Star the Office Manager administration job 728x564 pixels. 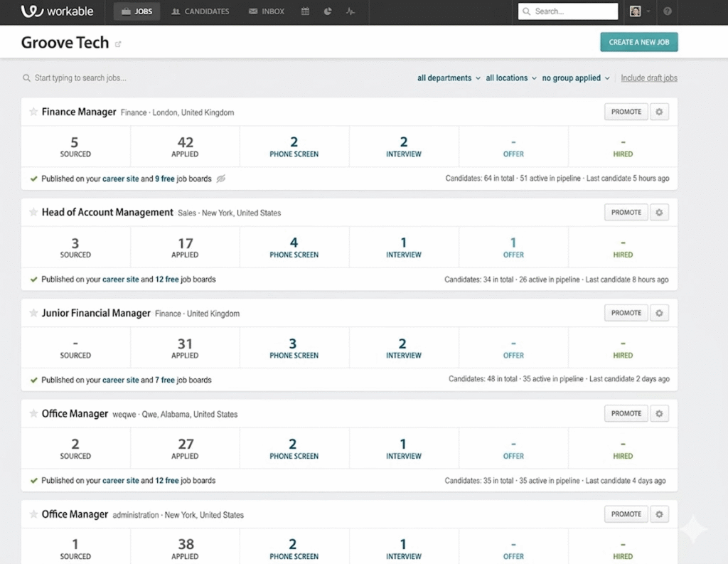33,514
